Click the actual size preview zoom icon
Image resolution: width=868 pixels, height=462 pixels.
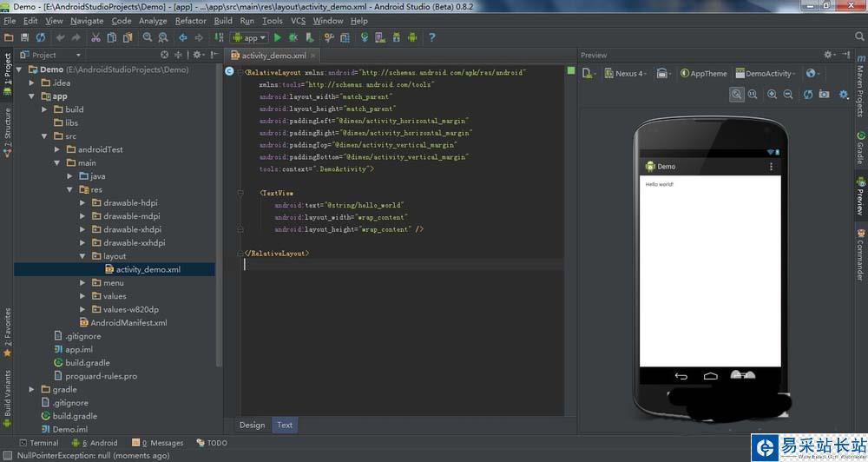coord(753,94)
